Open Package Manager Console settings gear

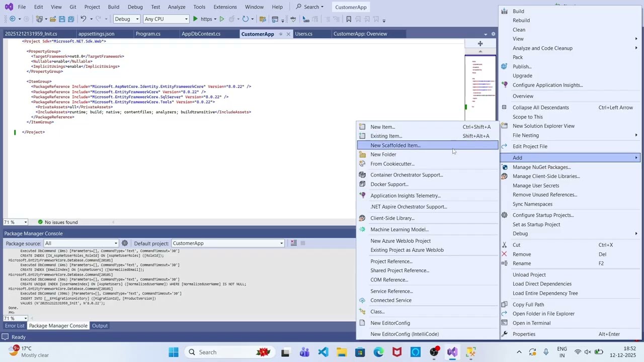(125, 243)
